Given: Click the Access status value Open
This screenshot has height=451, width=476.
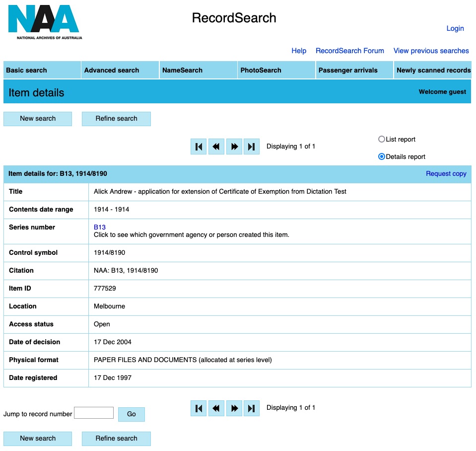Looking at the screenshot, I should (x=102, y=324).
